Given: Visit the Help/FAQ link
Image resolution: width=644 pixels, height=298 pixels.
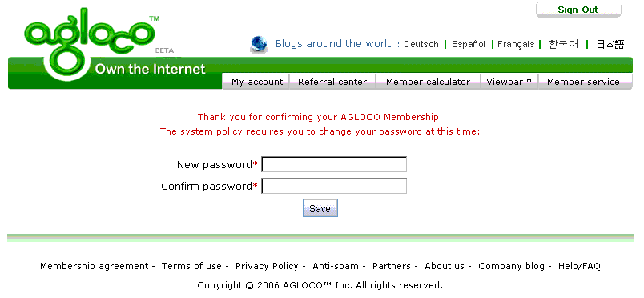Looking at the screenshot, I should click(x=579, y=266).
